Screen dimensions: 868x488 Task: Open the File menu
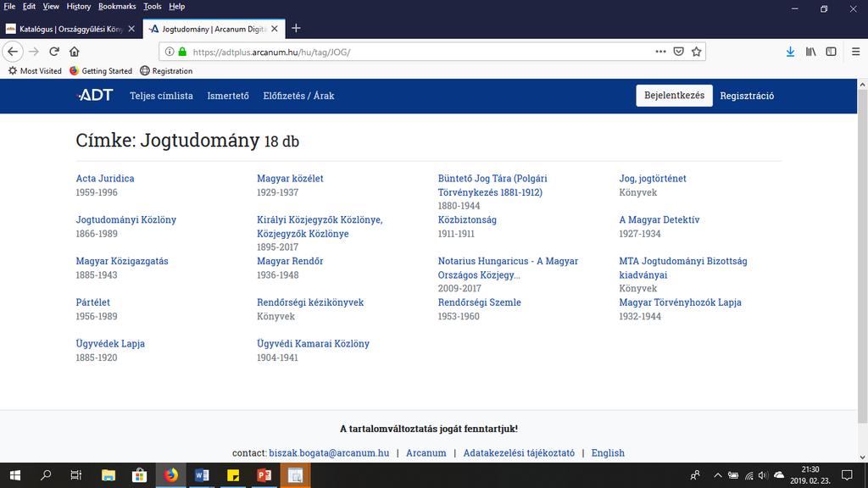coord(8,7)
